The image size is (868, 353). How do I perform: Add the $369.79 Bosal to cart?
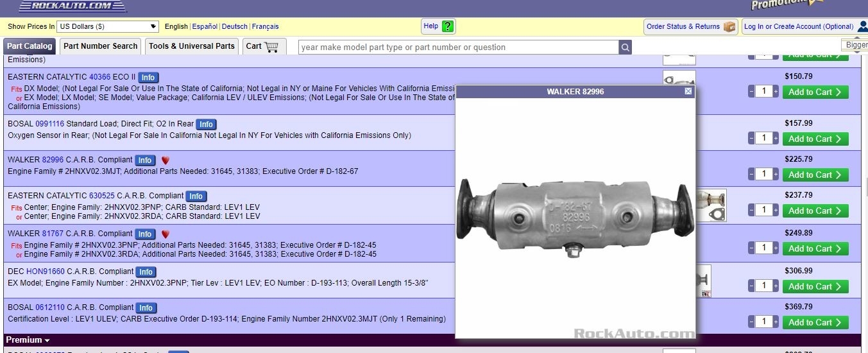[815, 322]
